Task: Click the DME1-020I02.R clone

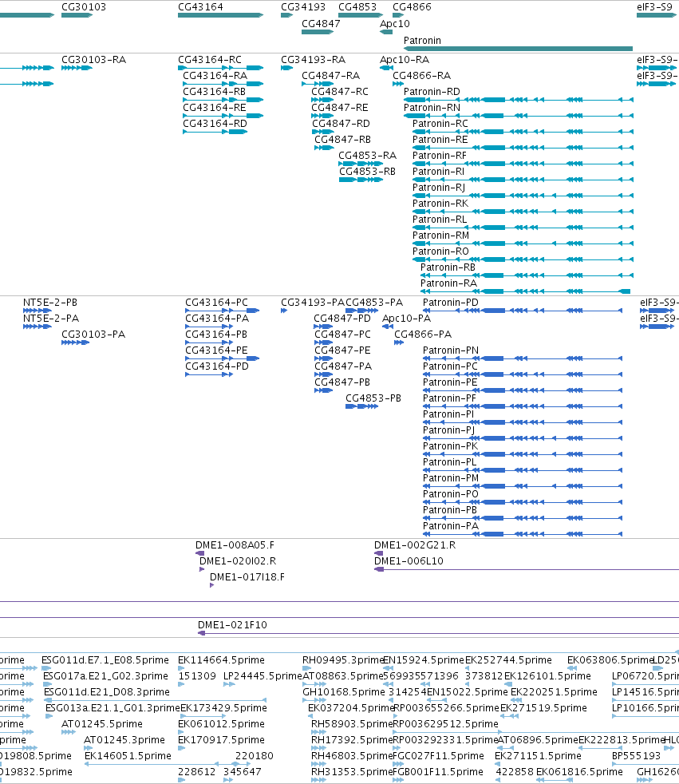Action: 202,569
